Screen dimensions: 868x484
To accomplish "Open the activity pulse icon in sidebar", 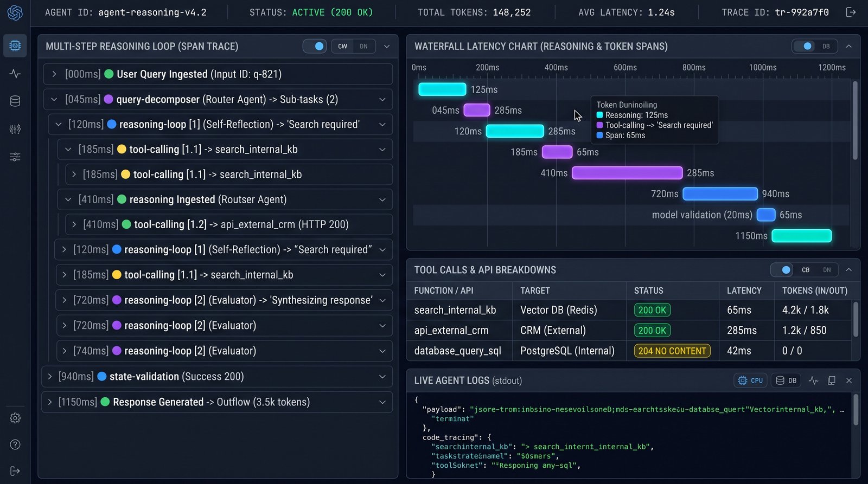I will 15,74.
